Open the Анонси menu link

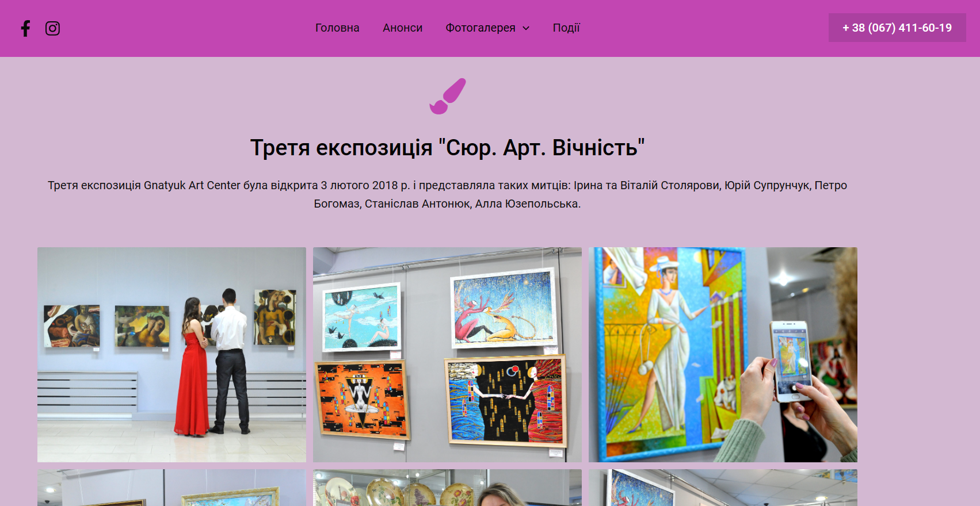click(x=402, y=28)
